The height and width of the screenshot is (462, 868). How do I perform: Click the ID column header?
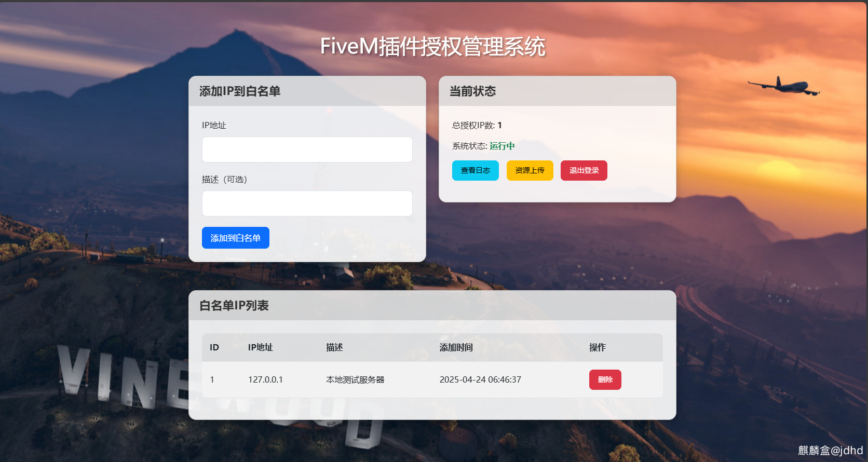coord(214,347)
